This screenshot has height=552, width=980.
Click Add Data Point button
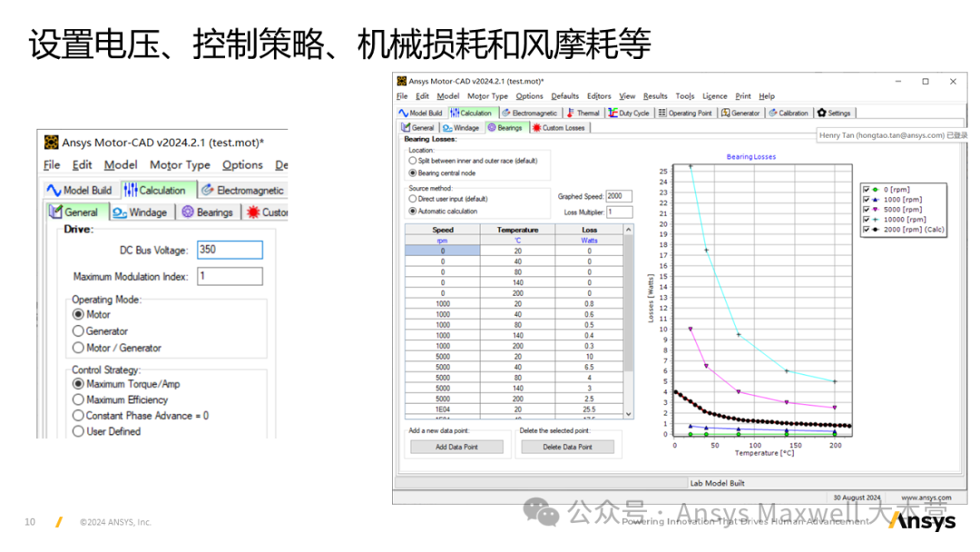pos(456,447)
